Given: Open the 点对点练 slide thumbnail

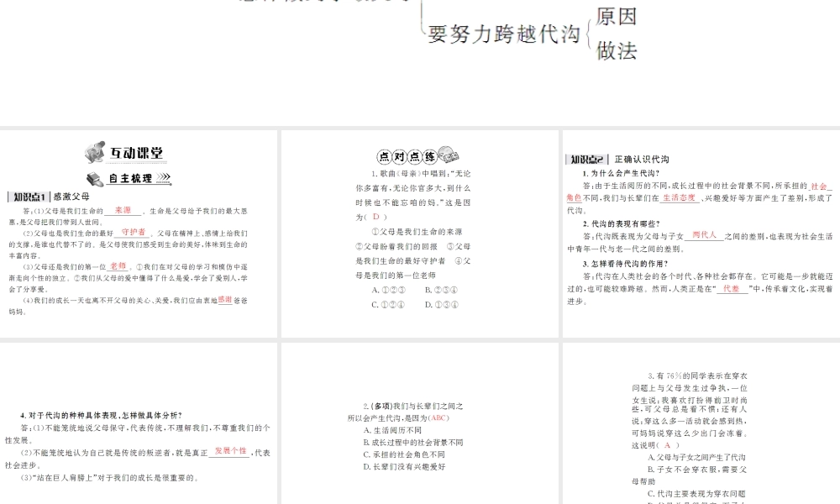Looking at the screenshot, I should (420, 234).
